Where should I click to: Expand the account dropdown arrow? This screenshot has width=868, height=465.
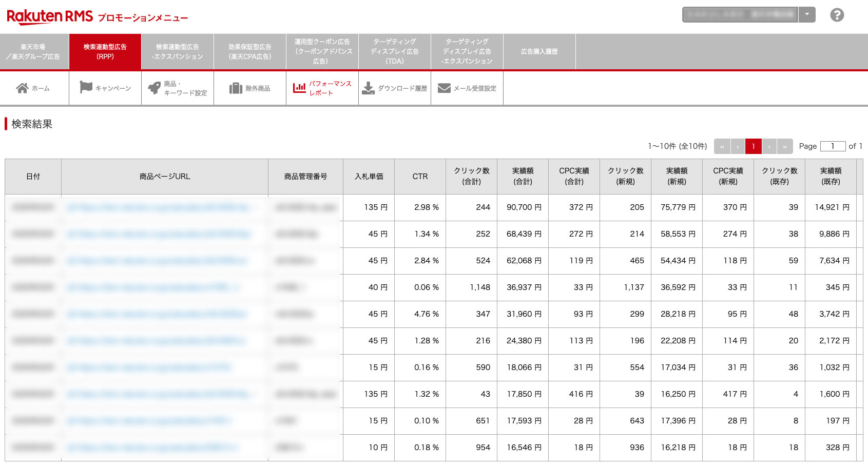tap(807, 14)
